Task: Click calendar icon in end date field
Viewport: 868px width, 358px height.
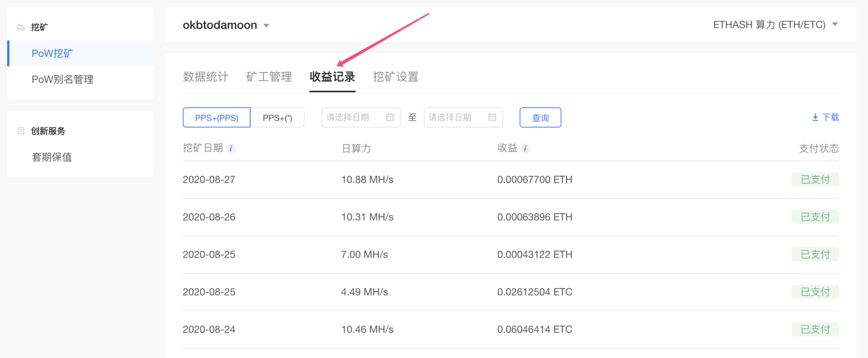Action: coord(492,117)
